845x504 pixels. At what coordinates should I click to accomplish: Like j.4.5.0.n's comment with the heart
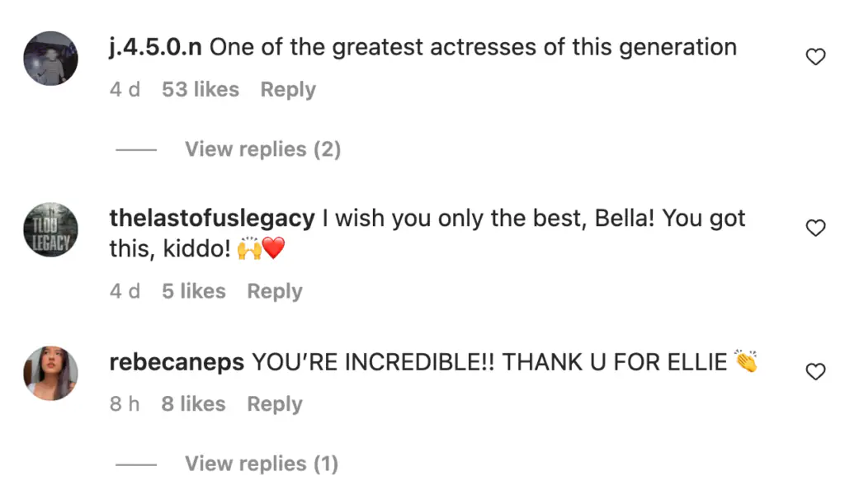click(x=815, y=57)
